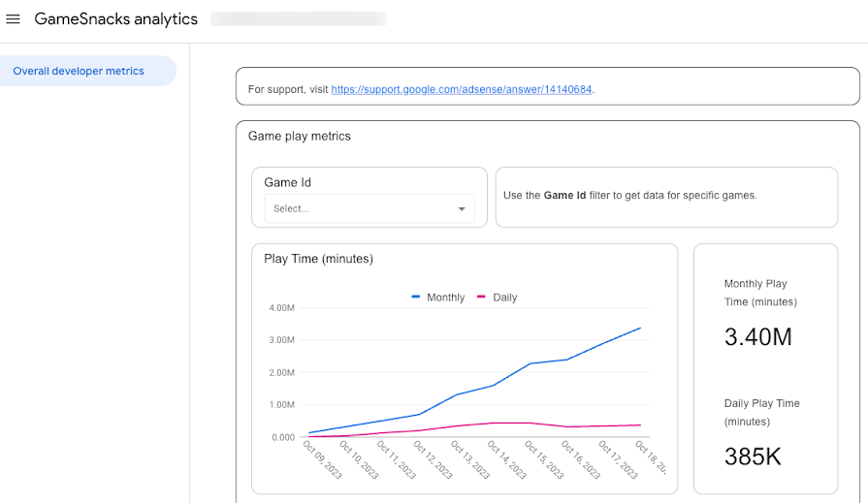Viewport: 868px width, 503px height.
Task: Expand the Game Id dropdown arrow
Action: 461,208
